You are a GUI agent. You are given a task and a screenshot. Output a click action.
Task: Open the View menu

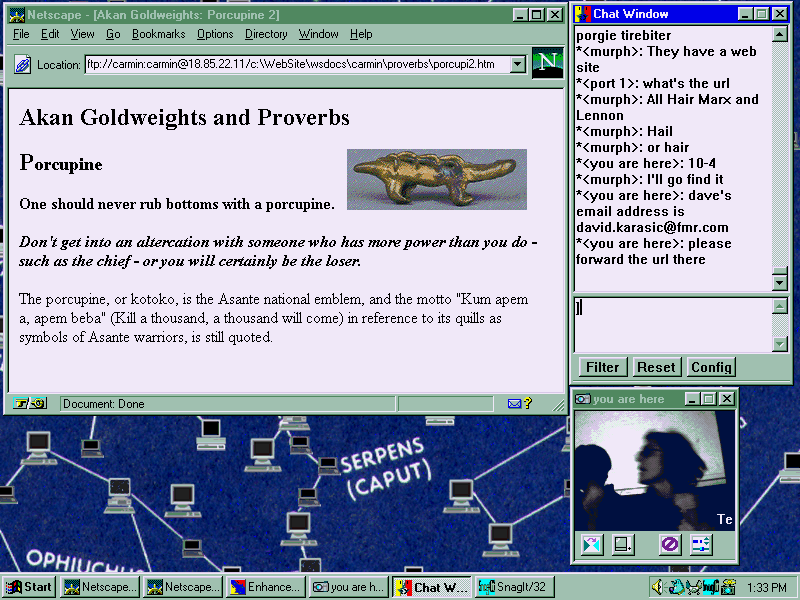(82, 34)
